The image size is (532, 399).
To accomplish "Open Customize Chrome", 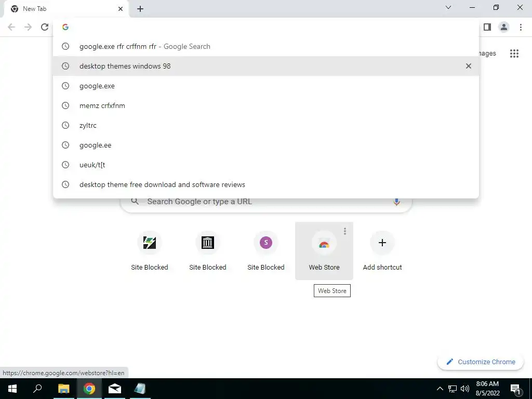I will click(481, 362).
